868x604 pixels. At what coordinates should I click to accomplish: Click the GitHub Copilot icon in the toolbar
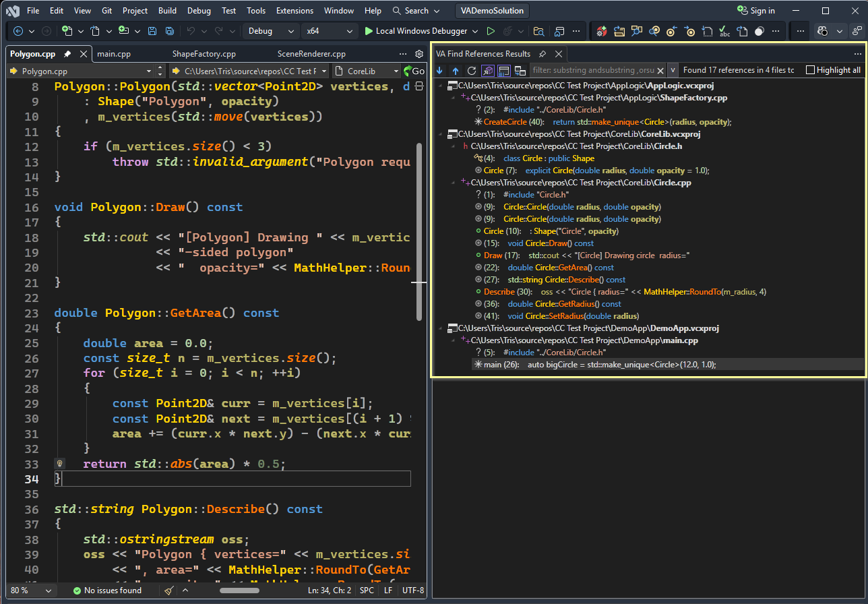coord(823,31)
